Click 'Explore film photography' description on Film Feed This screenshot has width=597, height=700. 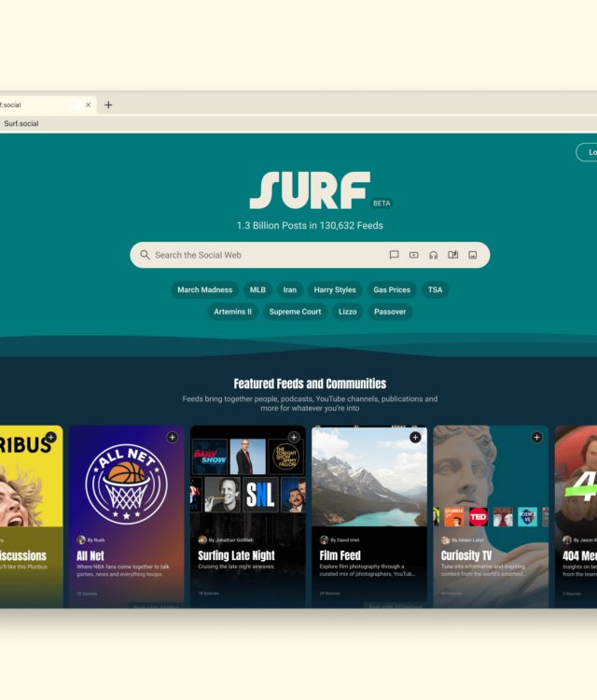[368, 570]
